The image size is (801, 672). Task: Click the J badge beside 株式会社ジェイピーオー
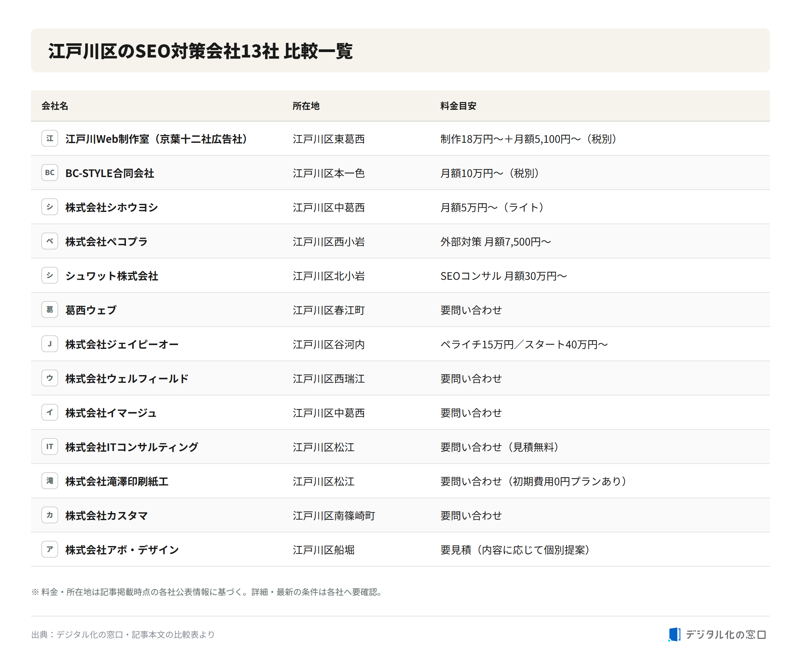point(50,344)
